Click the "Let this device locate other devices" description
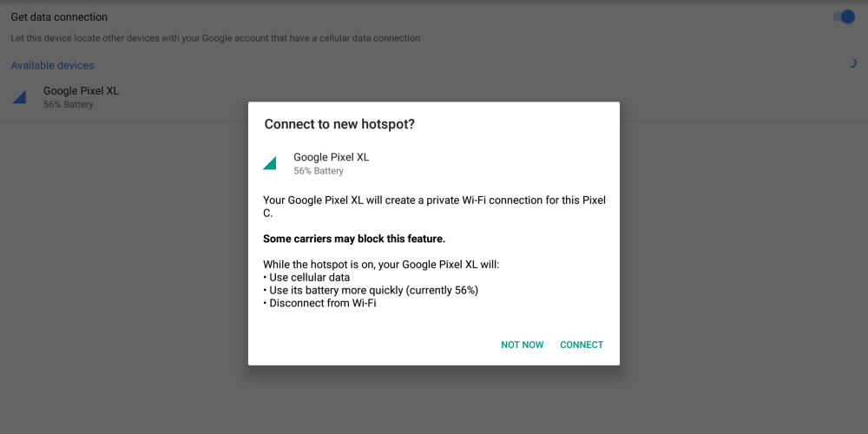868x434 pixels. (215, 38)
